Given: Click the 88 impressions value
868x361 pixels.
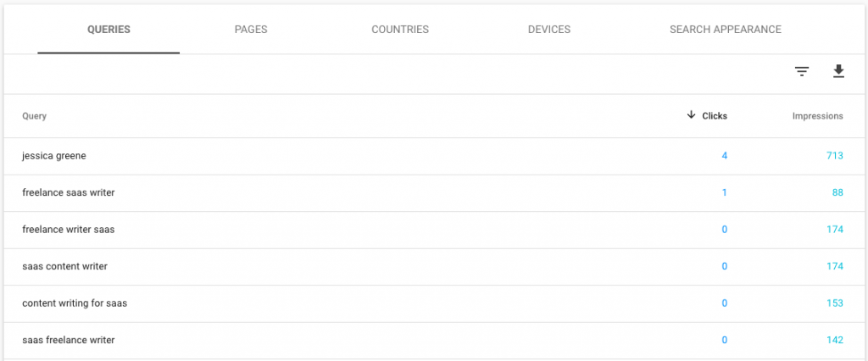Looking at the screenshot, I should [x=837, y=192].
